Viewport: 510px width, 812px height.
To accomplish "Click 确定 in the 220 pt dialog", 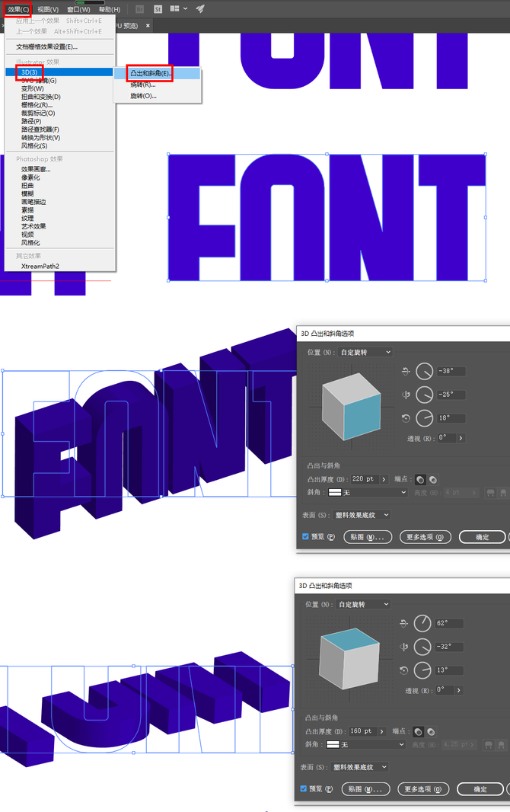I will click(x=482, y=537).
